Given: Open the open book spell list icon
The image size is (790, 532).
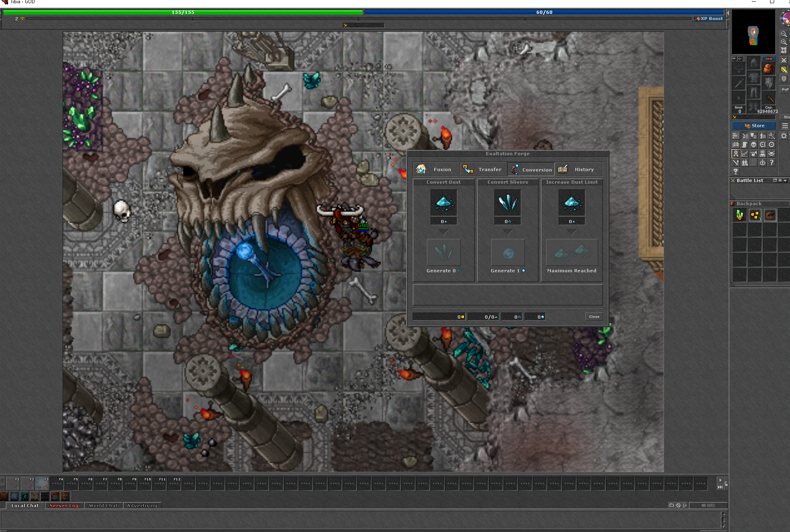Looking at the screenshot, I should [736, 145].
